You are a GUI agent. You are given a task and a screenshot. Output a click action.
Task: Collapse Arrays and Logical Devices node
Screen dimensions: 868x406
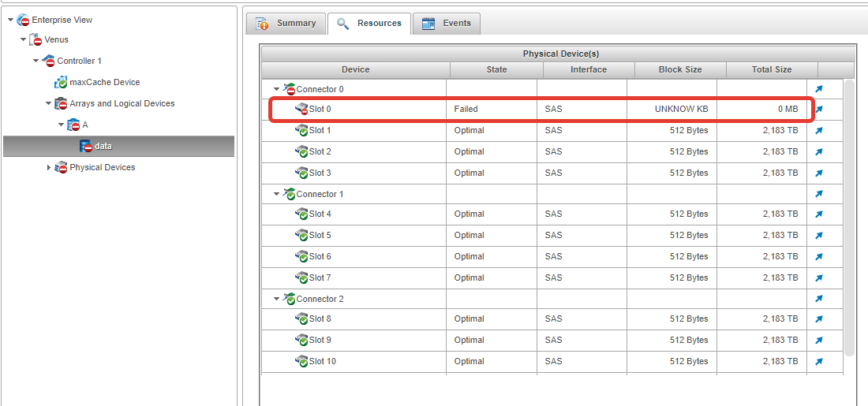tap(48, 103)
